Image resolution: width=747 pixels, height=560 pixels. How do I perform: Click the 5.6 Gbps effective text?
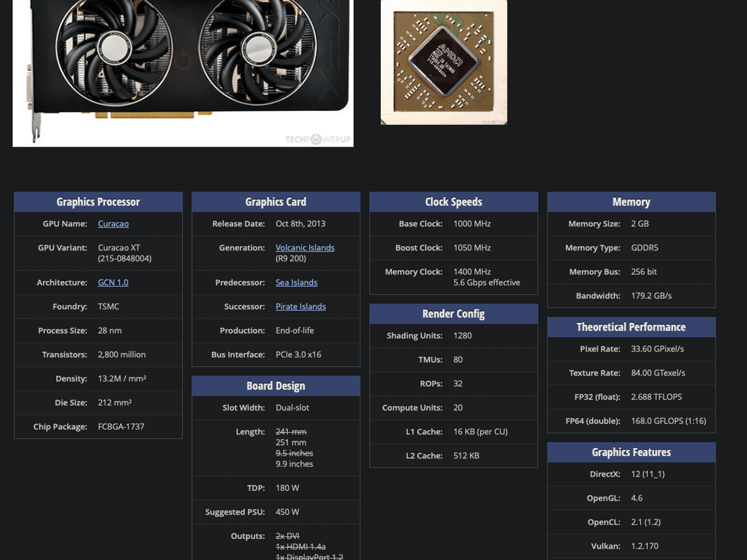point(487,283)
